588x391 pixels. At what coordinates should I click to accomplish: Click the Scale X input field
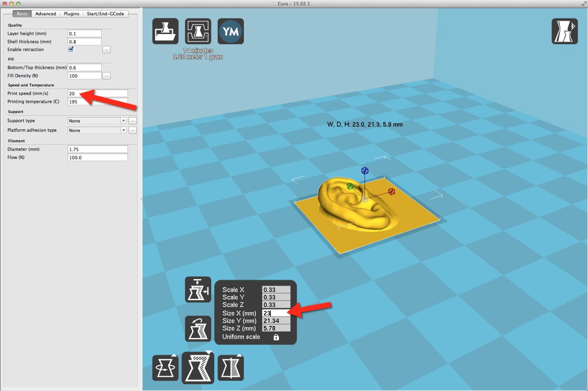[x=276, y=290]
